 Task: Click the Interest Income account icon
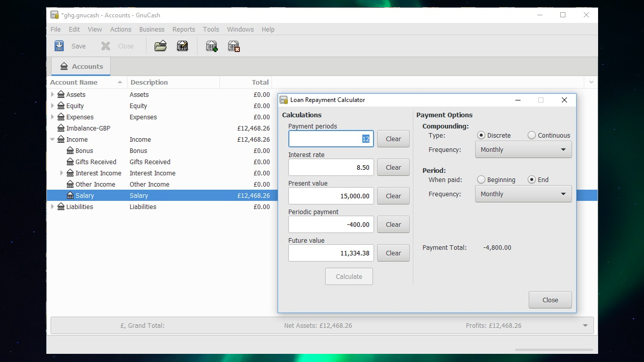click(70, 173)
